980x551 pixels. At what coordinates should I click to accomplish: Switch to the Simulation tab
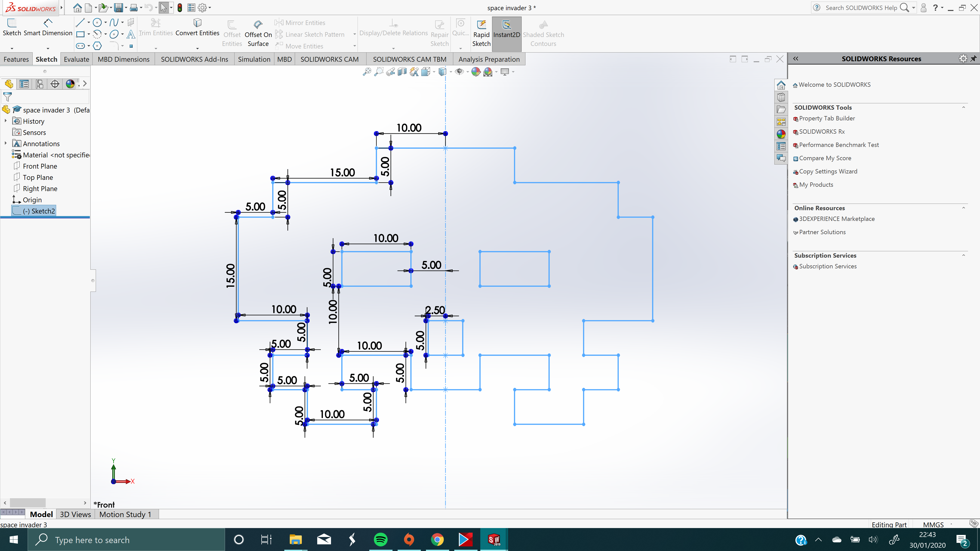tap(254, 59)
